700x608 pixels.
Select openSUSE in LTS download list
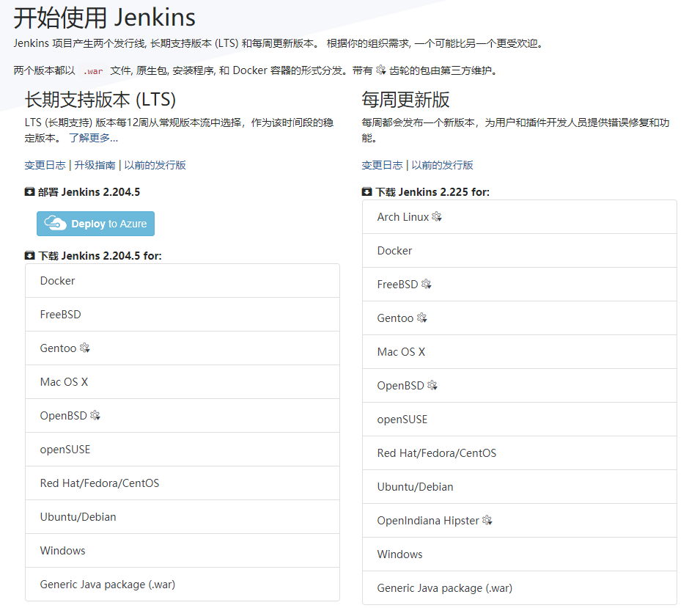click(x=183, y=450)
